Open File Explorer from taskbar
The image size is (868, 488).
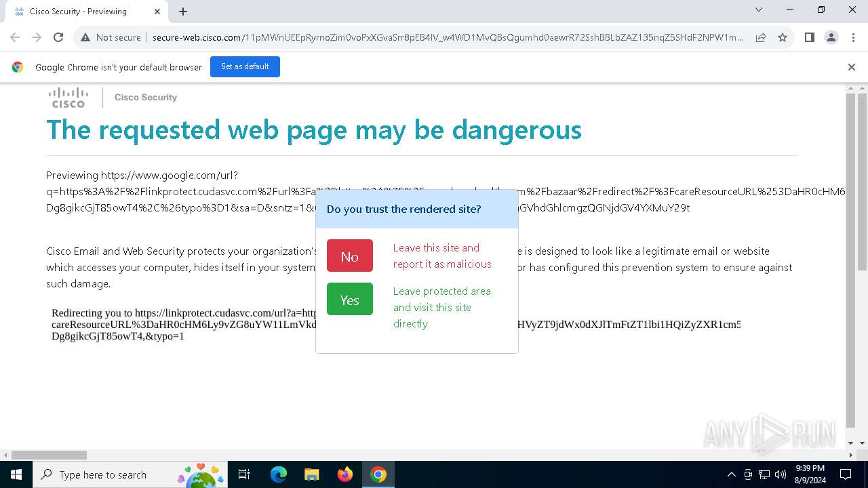pyautogui.click(x=311, y=474)
